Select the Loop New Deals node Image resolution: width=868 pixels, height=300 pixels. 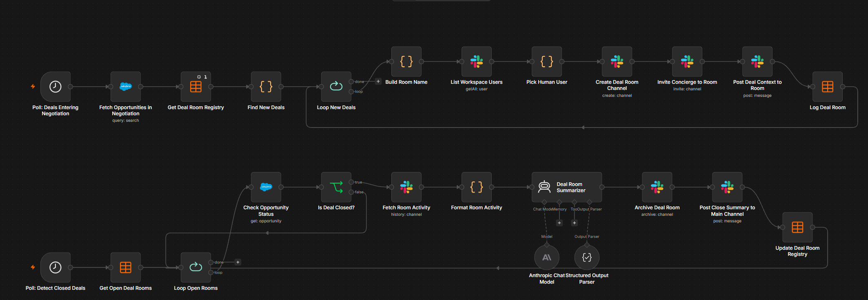[x=336, y=87]
